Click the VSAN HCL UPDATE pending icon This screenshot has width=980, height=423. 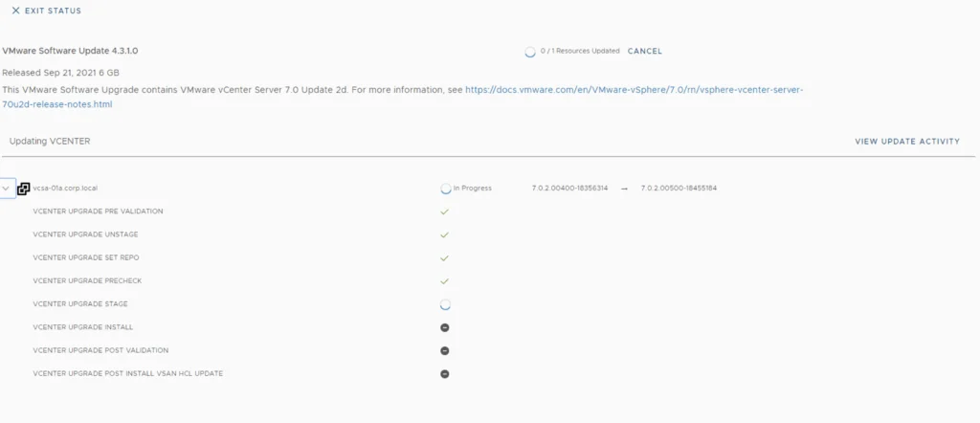pyautogui.click(x=444, y=373)
